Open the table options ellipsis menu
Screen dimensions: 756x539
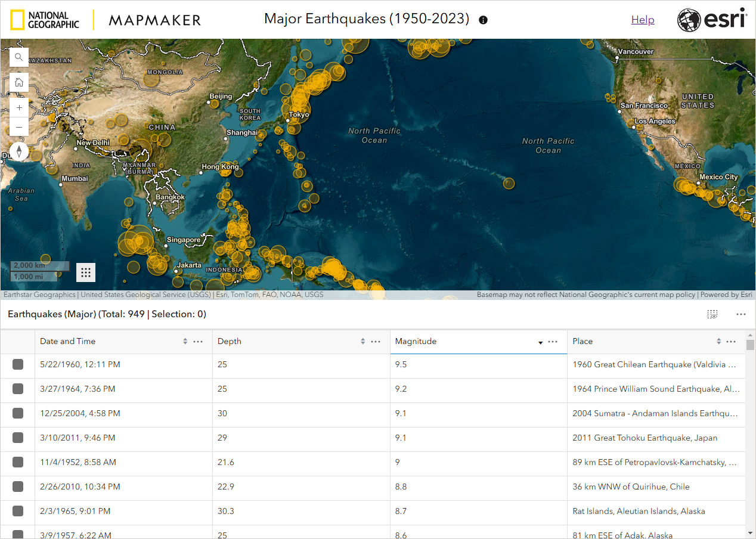[x=741, y=314]
